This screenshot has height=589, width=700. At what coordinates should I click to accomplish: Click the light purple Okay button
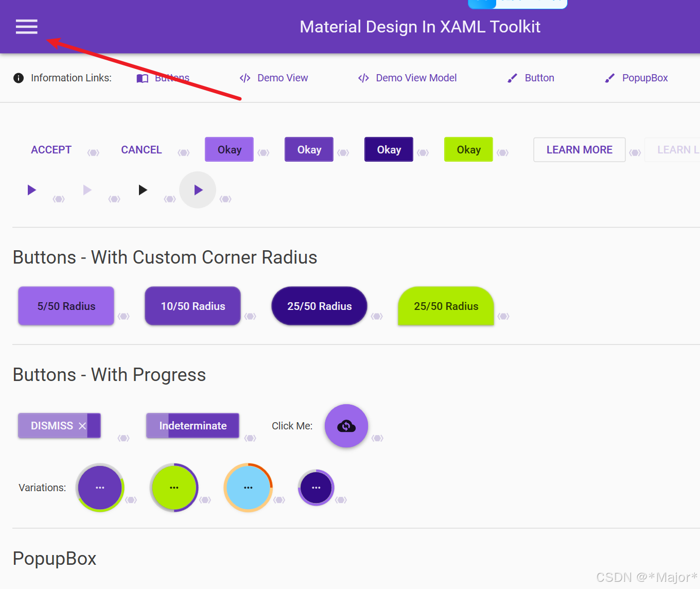(229, 149)
